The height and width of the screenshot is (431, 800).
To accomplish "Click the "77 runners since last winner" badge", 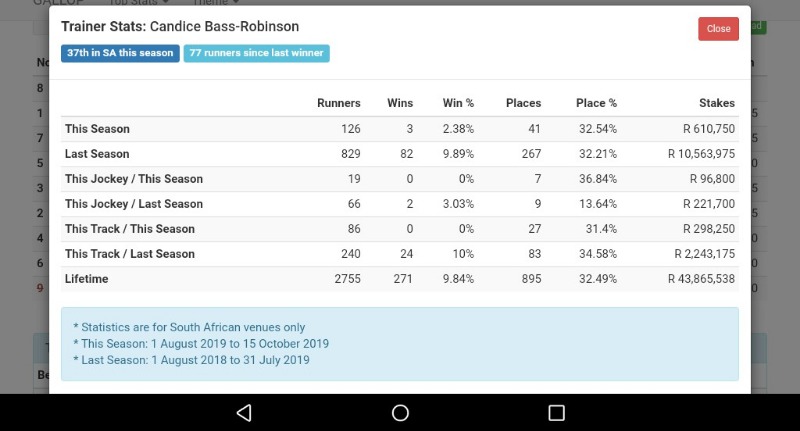I will click(x=256, y=54).
